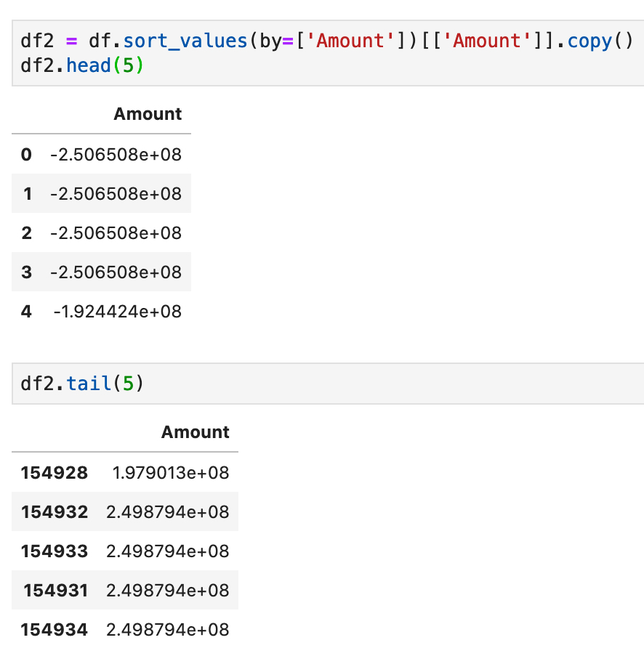644x664 pixels.
Task: Click the df2.tail(5) code cell
Action: (x=328, y=384)
